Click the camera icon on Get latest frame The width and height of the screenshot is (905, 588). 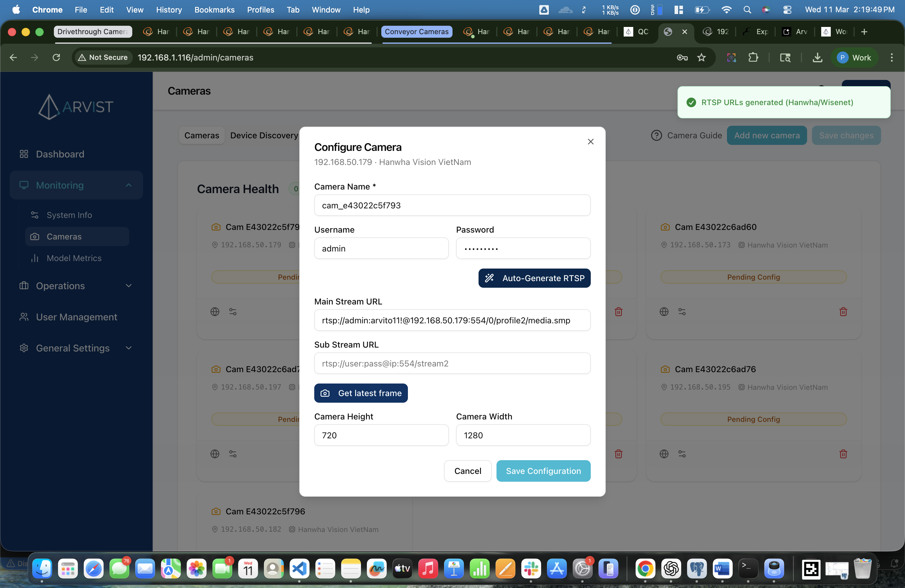coord(325,393)
